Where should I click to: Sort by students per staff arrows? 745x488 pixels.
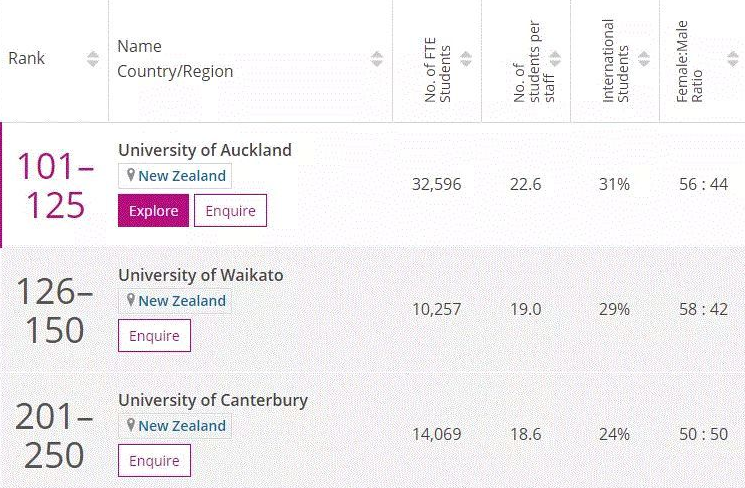[x=555, y=59]
